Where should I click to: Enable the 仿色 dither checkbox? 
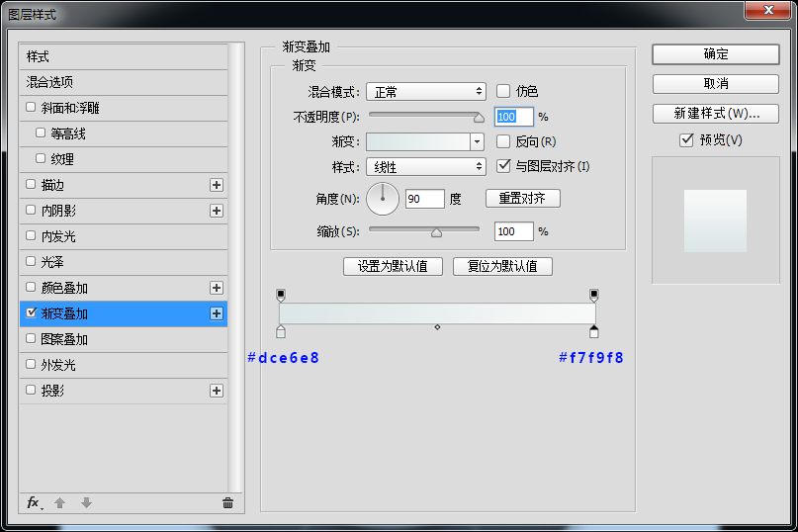point(503,91)
